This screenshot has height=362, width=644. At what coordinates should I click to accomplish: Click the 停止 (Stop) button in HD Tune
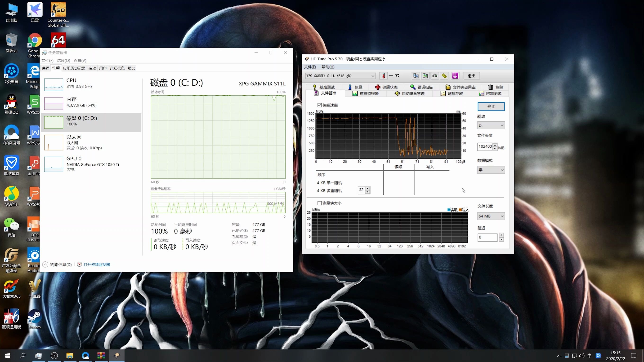491,106
